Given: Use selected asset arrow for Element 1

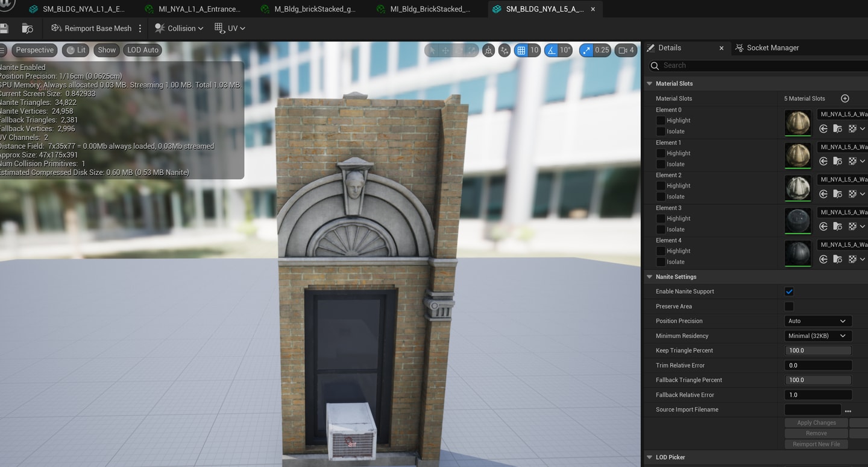Looking at the screenshot, I should [x=823, y=161].
